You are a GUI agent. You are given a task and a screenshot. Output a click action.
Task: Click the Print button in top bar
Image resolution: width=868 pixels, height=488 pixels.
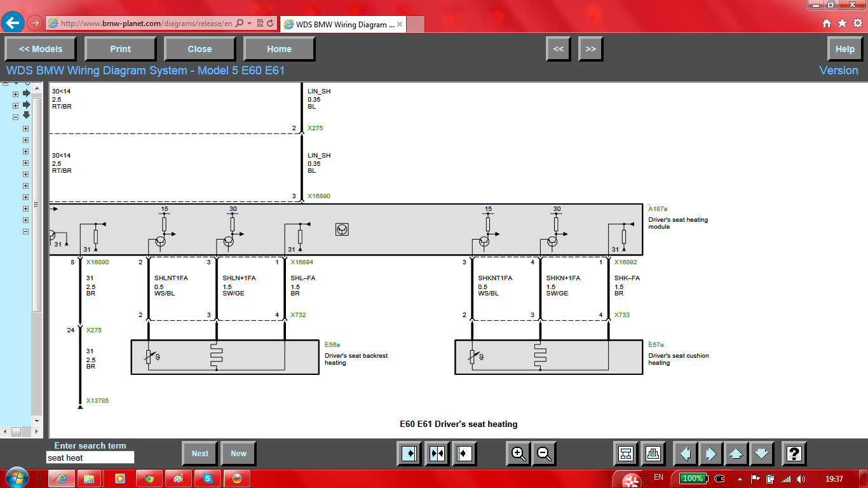[120, 49]
